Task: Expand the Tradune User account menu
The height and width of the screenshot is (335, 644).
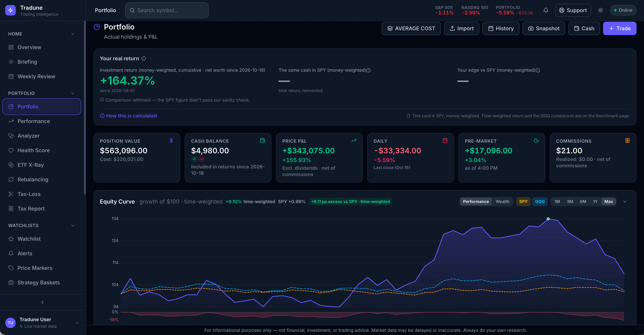Action: click(x=77, y=323)
